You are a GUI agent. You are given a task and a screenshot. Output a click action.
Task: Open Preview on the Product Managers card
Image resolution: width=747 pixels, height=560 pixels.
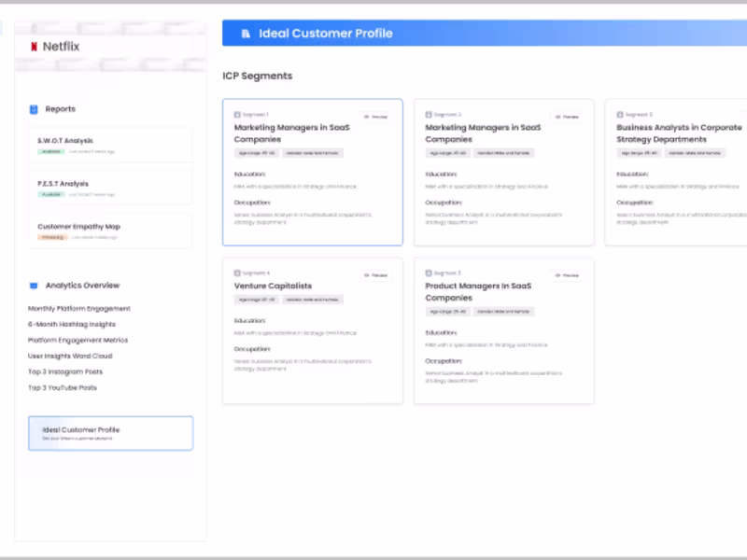(x=567, y=275)
